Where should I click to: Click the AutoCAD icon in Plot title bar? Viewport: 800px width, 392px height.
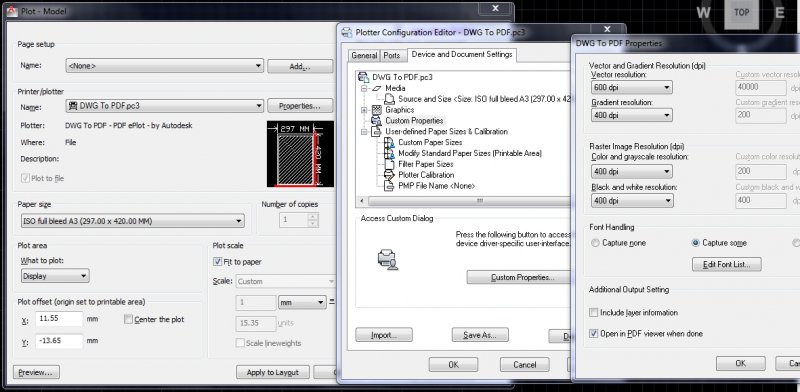pyautogui.click(x=12, y=11)
